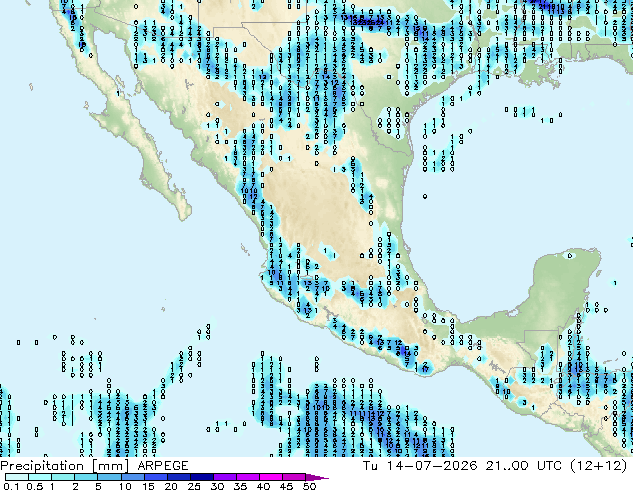Click the 1–2 mm legend color swatch
The height and width of the screenshot is (490, 634).
tap(63, 477)
